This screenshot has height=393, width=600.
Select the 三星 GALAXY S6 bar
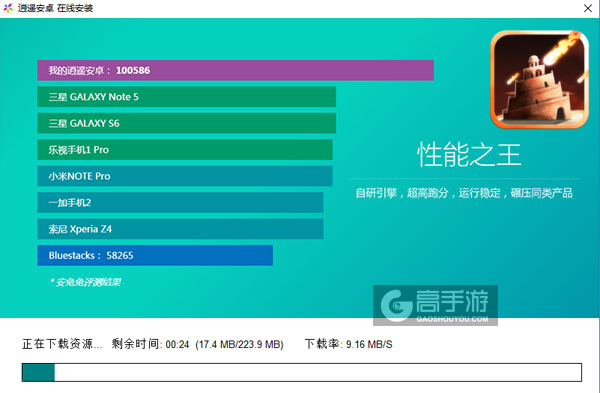pos(187,123)
